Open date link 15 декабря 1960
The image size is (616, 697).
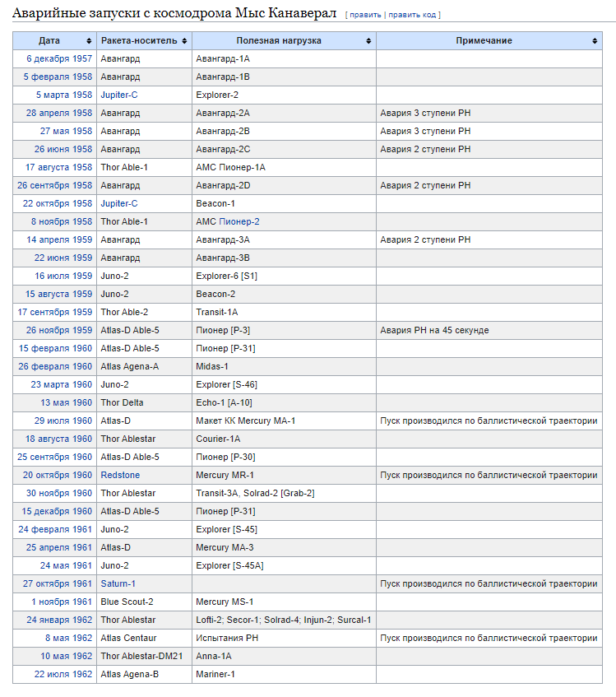[57, 512]
